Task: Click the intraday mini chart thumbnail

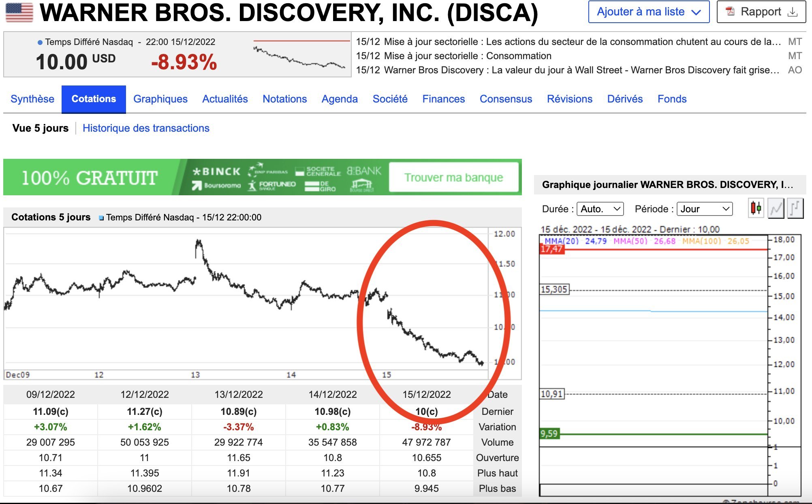Action: click(x=301, y=54)
